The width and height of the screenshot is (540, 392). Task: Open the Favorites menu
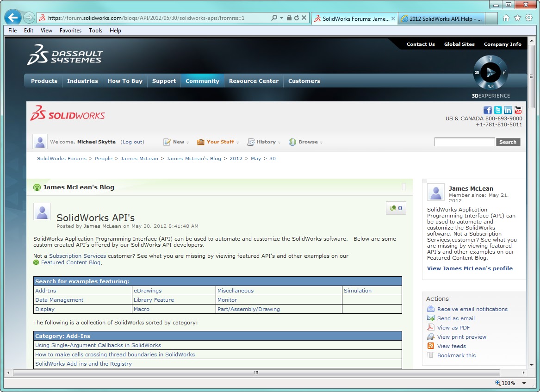coord(71,30)
